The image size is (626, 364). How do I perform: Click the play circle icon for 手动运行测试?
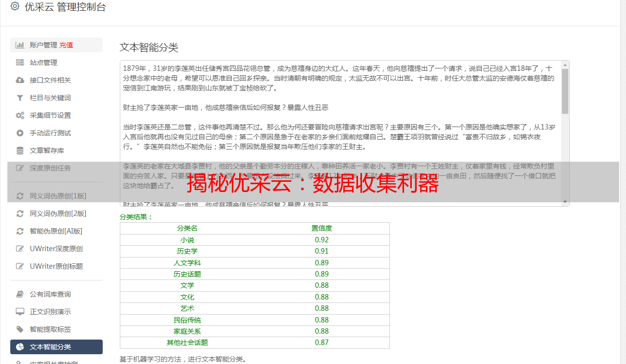pos(20,133)
